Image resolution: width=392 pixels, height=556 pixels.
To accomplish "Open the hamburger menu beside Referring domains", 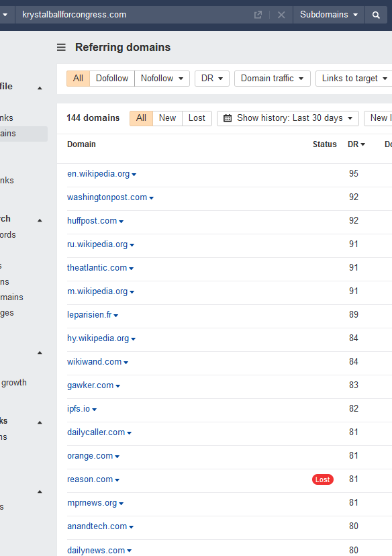I will (x=61, y=48).
